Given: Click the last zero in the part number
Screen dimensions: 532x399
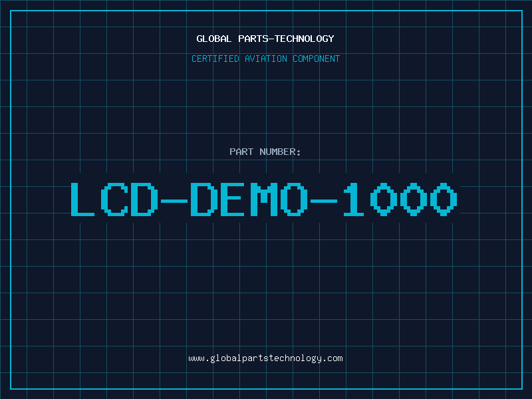Looking at the screenshot, I should pos(444,199).
